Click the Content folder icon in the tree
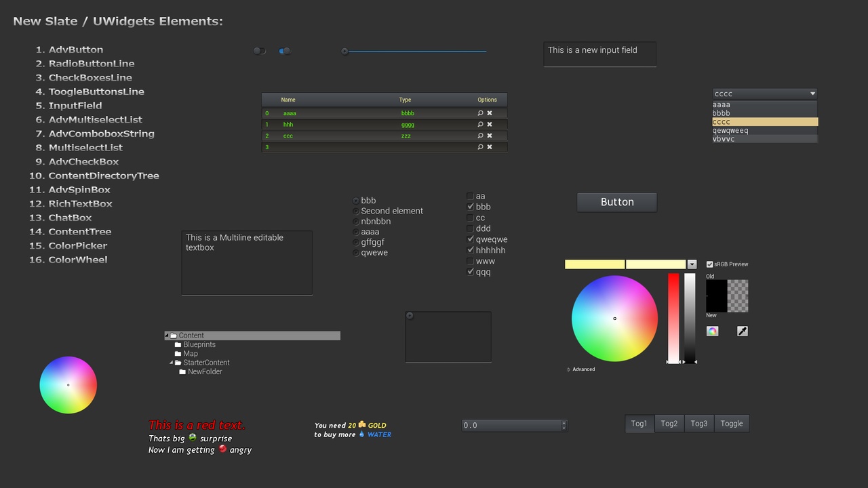 tap(174, 335)
